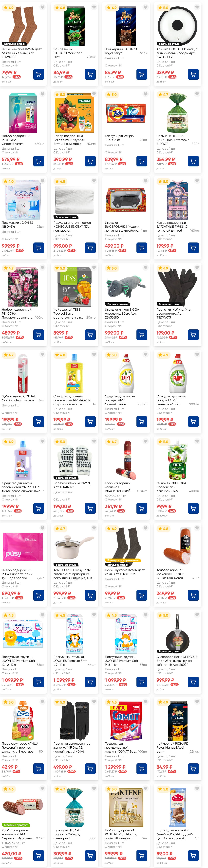The image size is (208, 868).
Task: Add HOPPS Classy Taste ladle to cart
Action: click(90, 595)
